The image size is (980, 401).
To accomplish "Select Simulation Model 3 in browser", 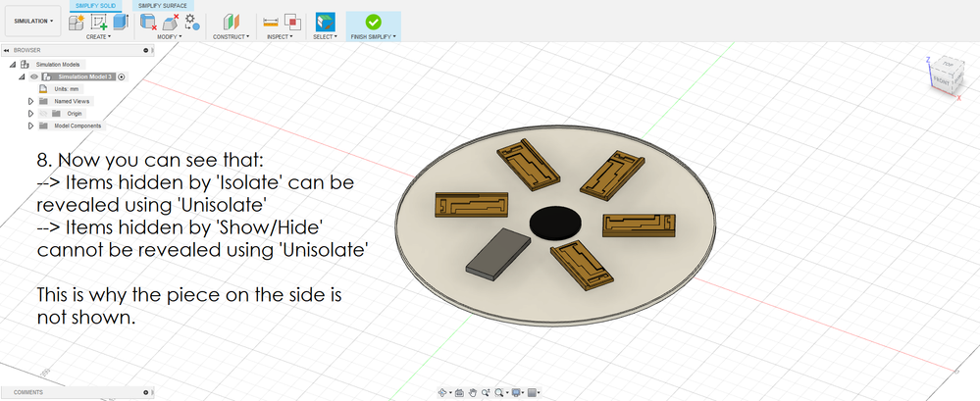I will (x=83, y=76).
